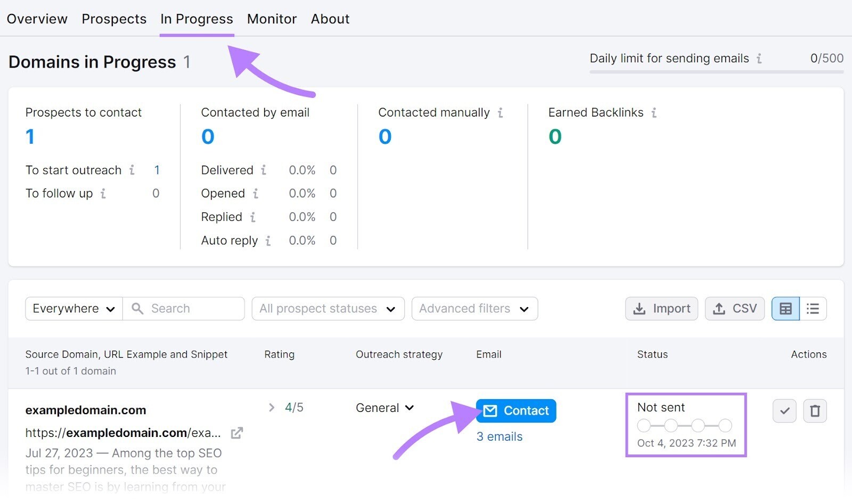Screen dimensions: 852x504
Task: Click the search magnifier in the search field
Action: (x=137, y=309)
